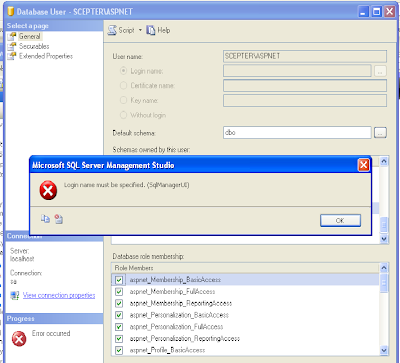400x363 pixels.
Task: Select the Key name radio button
Action: pos(123,100)
